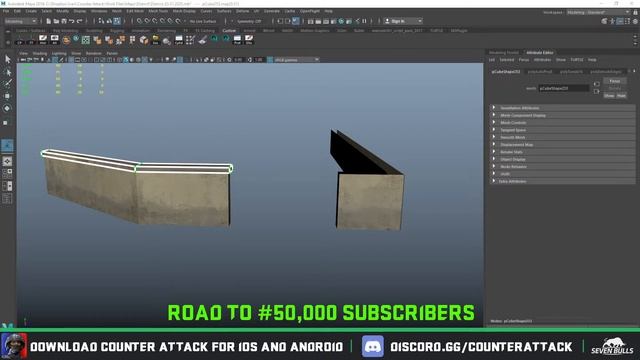Select the pCubeShape node tab
Viewport: 640px width, 360px height.
[x=506, y=72]
